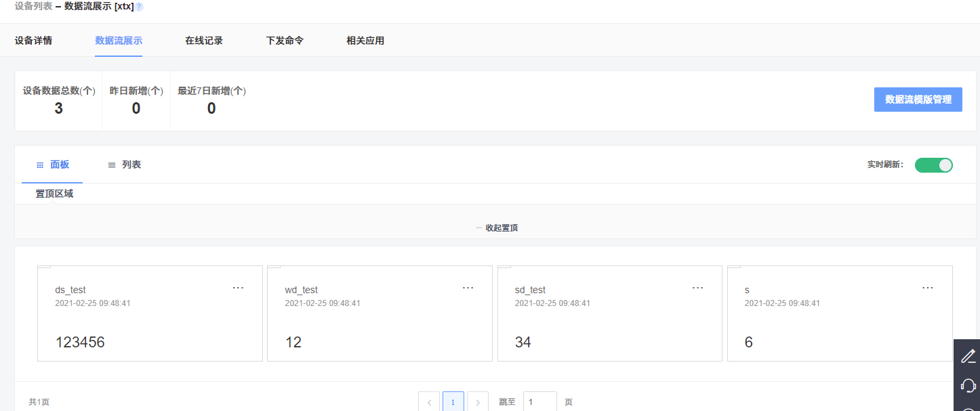Click the 设备列表 breadcrumb link
980x411 pixels.
click(33, 6)
